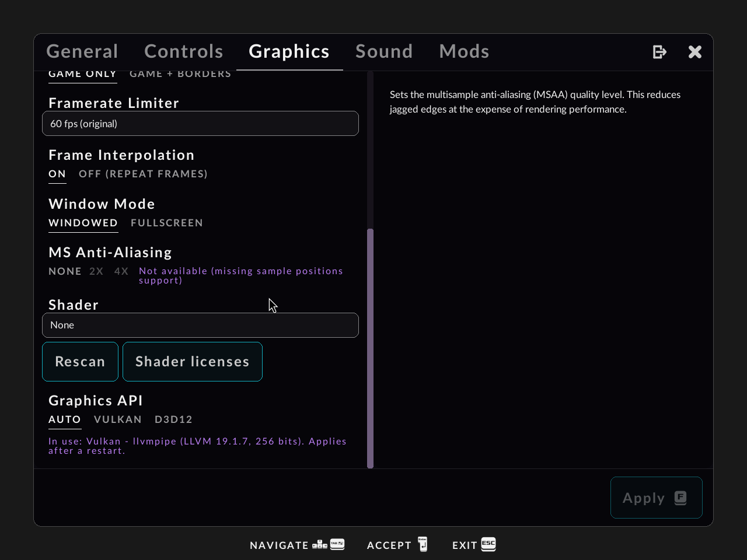This screenshot has width=747, height=560.
Task: Click the Apply button
Action: [x=656, y=498]
